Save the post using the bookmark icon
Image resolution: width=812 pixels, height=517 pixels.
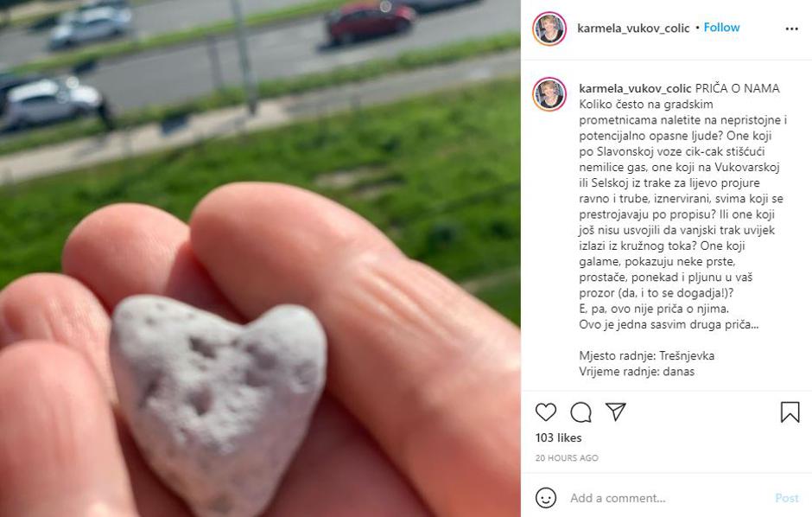coord(790,412)
